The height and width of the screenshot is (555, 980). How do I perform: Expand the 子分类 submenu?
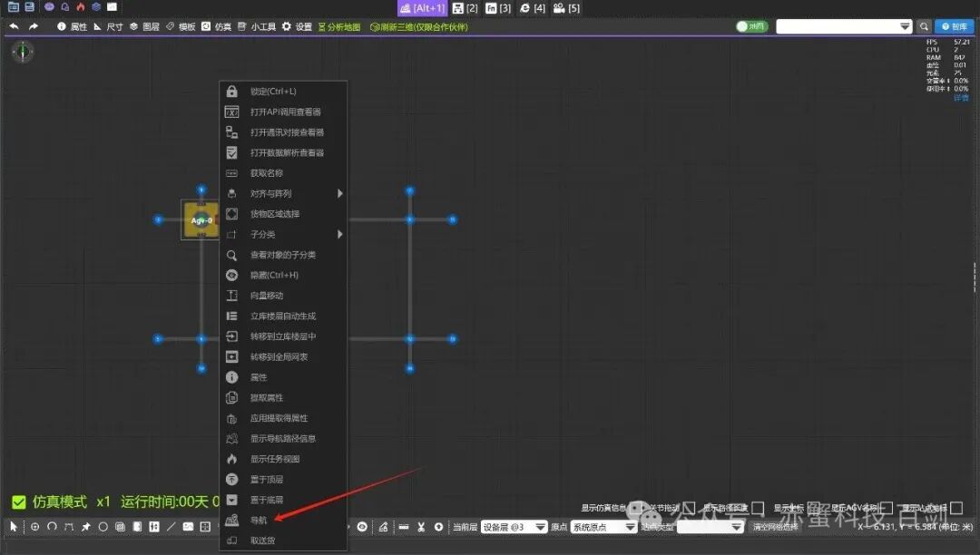283,234
